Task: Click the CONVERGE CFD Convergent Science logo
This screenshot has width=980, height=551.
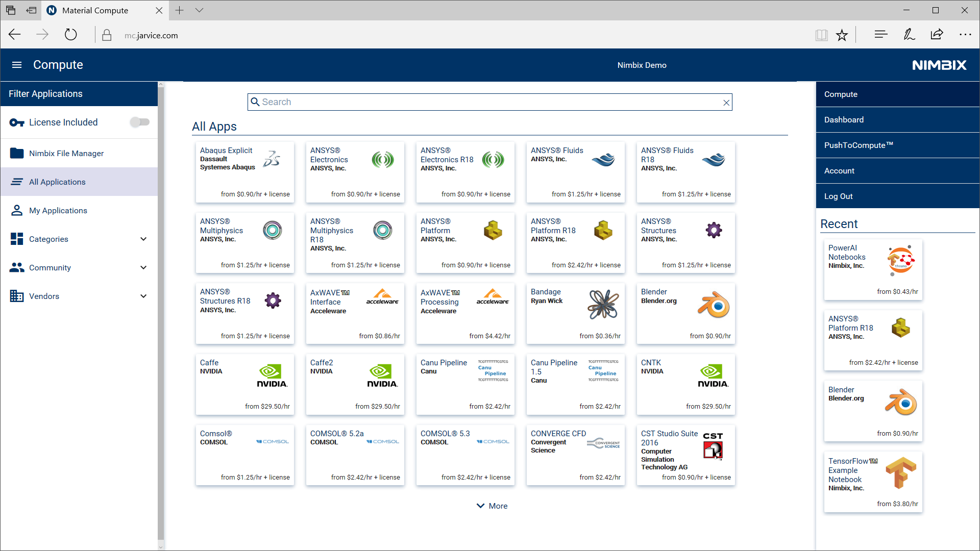Action: point(603,443)
